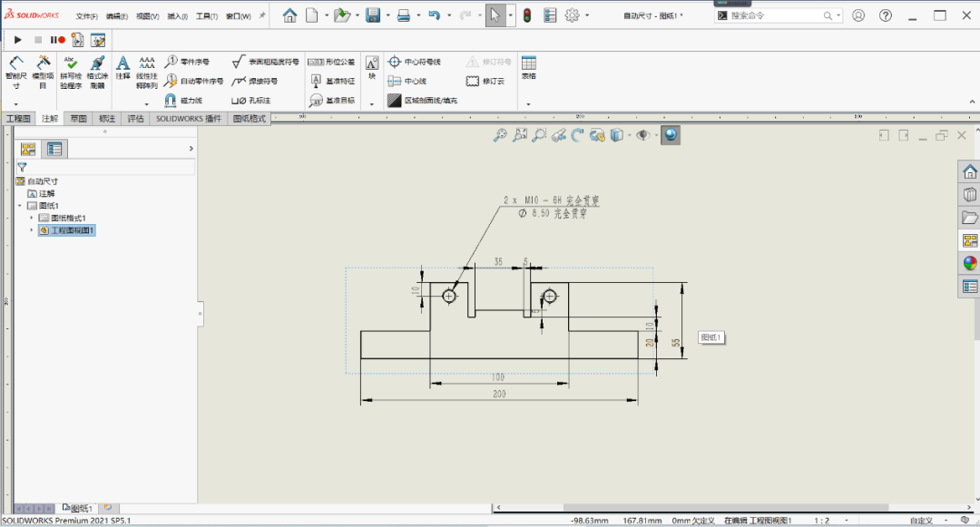The image size is (980, 527).
Task: Collapse the 图纸1 tree node
Action: (20, 205)
